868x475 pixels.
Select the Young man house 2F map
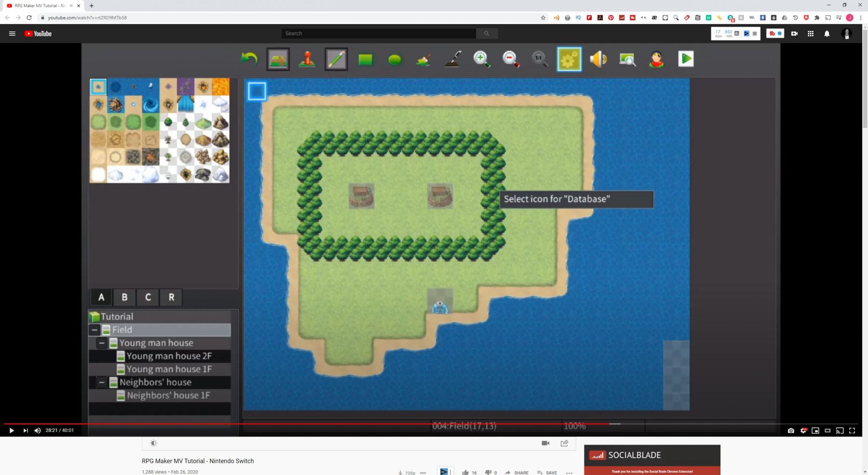click(160, 356)
